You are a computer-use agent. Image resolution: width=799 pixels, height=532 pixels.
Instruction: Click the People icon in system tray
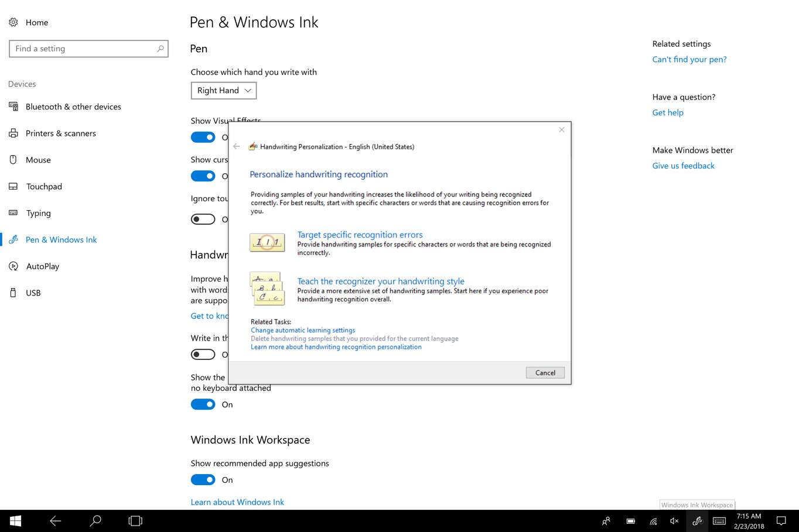pyautogui.click(x=606, y=521)
